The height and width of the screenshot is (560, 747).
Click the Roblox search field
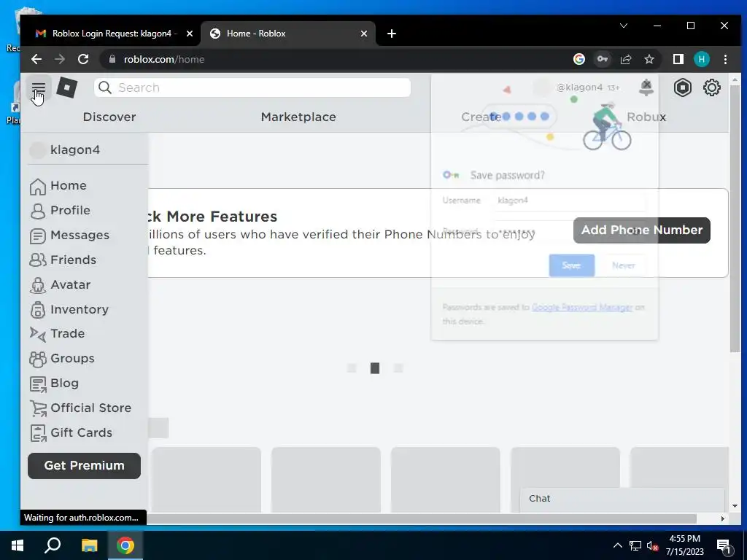(252, 87)
